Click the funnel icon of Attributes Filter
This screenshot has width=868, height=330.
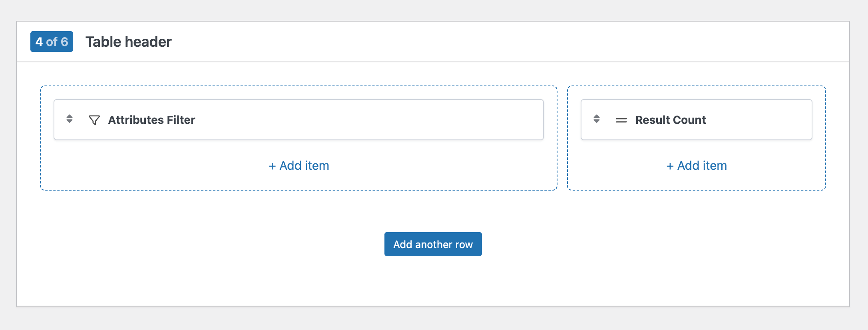tap(94, 120)
